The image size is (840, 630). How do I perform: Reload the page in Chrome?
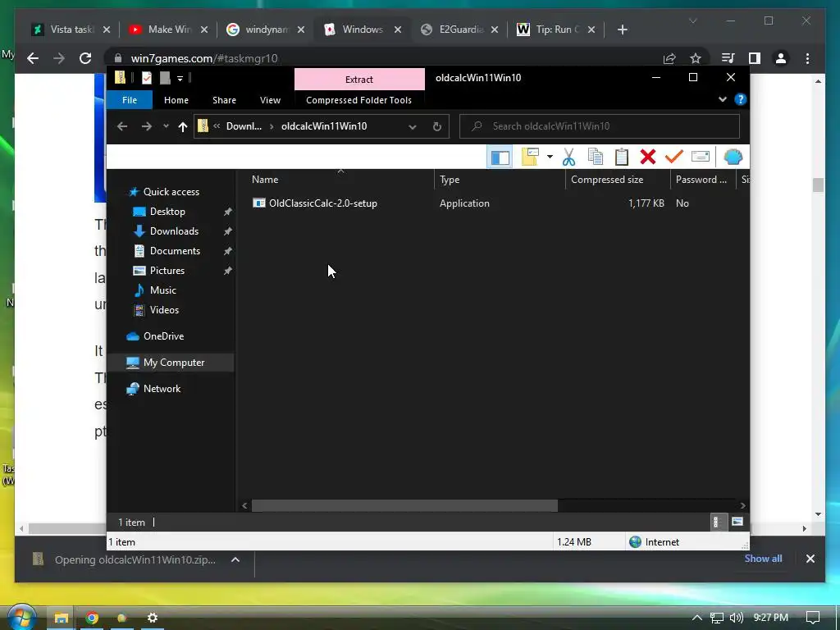coord(85,58)
